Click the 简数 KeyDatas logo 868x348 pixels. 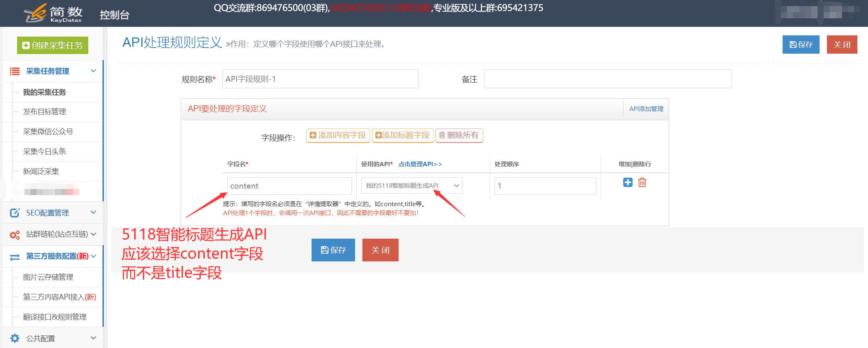tap(53, 13)
